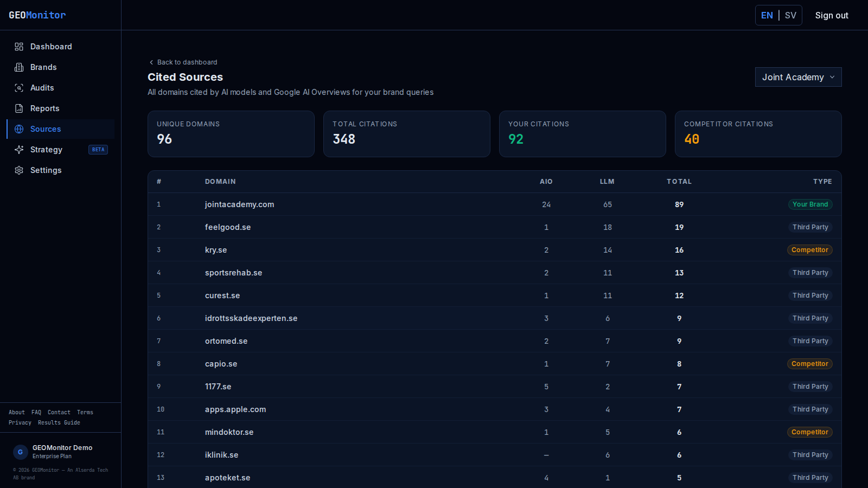Open the Privacy footer link
This screenshot has width=868, height=488.
coord(20,422)
